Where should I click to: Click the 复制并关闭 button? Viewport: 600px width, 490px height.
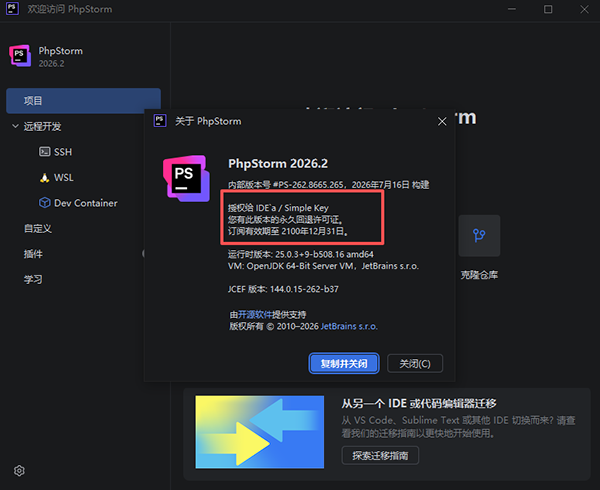344,363
